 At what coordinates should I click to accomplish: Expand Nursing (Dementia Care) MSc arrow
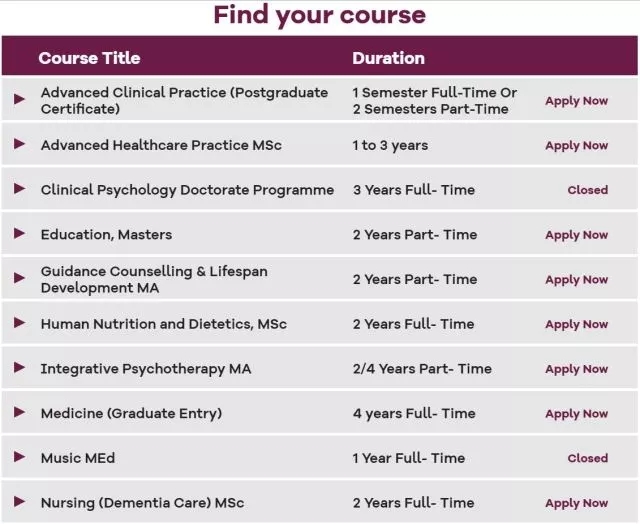tap(20, 502)
